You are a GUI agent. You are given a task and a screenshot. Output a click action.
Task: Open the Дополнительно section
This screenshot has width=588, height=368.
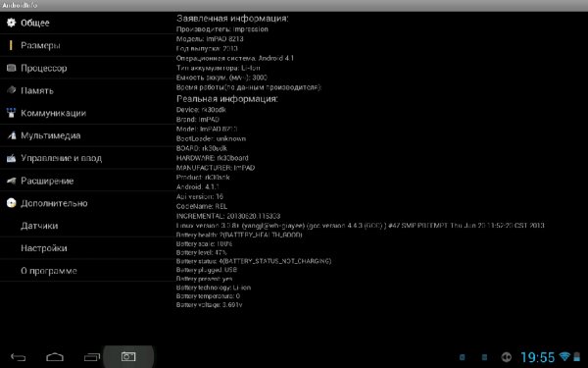pos(87,203)
